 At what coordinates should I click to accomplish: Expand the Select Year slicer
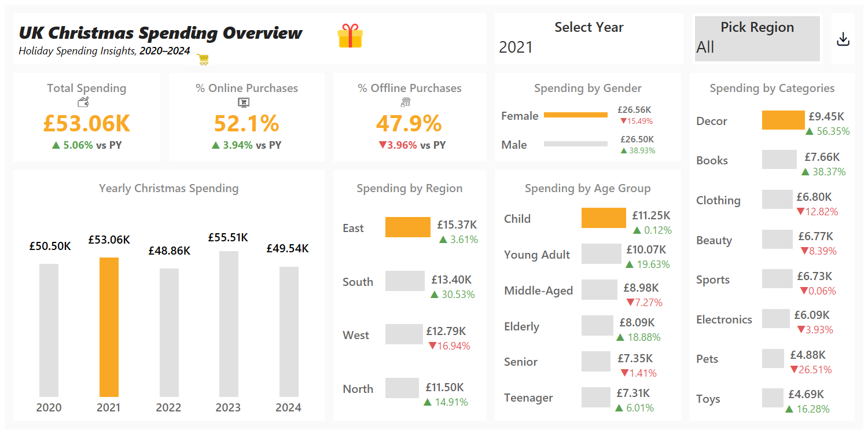tap(589, 27)
